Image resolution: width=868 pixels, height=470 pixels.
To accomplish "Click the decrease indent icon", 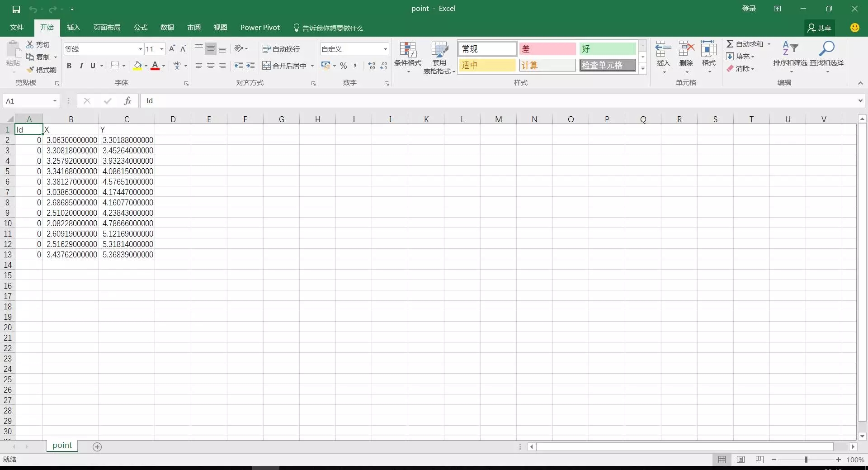I will [x=239, y=66].
